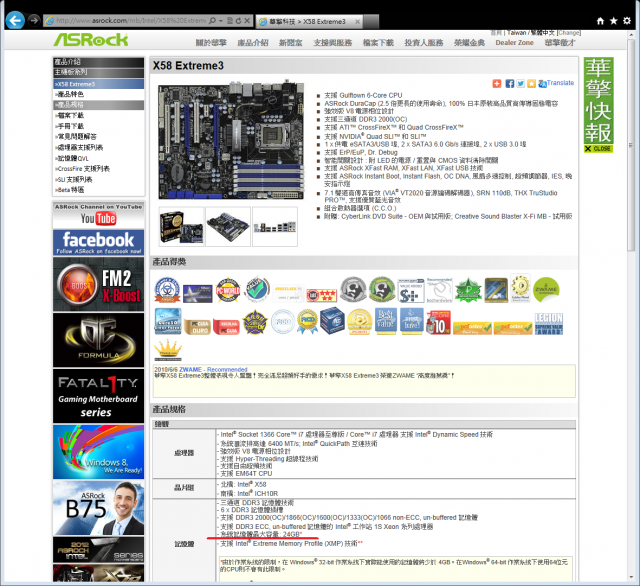Click the browser Forward arrow button

pyautogui.click(x=34, y=20)
